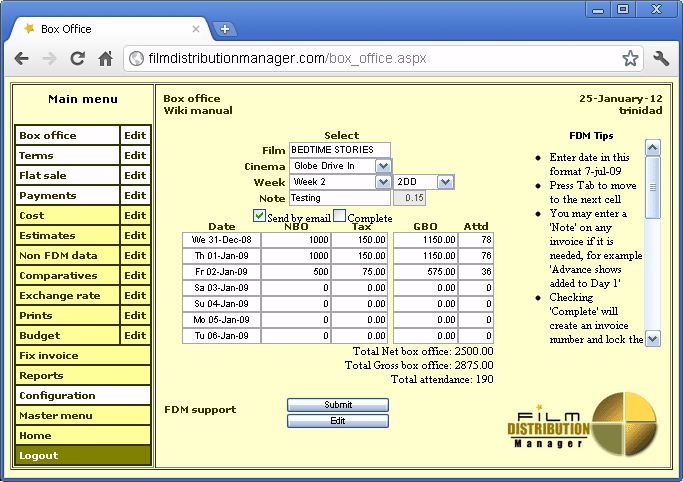Open the Wiki manual link
Viewport: 683px width, 482px height.
[x=198, y=111]
